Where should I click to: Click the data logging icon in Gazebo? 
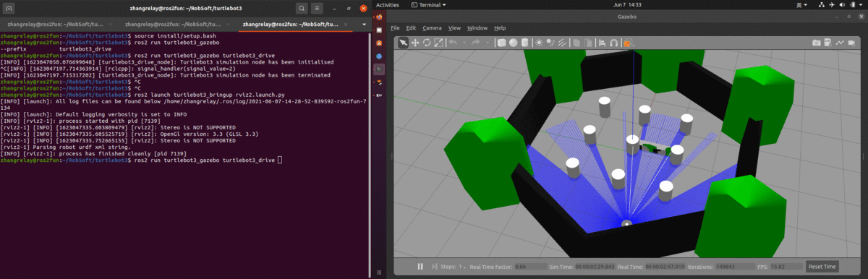coord(828,43)
